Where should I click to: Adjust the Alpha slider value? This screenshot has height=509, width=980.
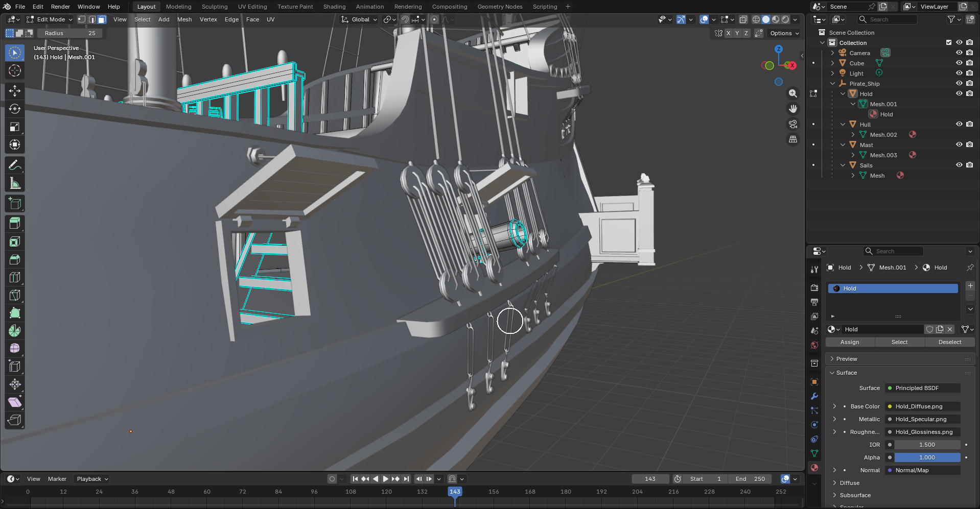pos(927,457)
